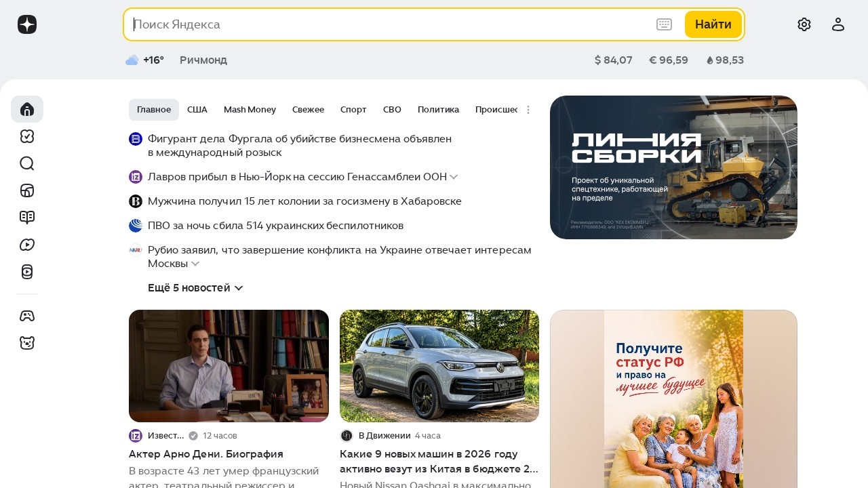Image resolution: width=868 pixels, height=488 pixels.
Task: Open the Alice star logo icon
Action: click(x=27, y=24)
